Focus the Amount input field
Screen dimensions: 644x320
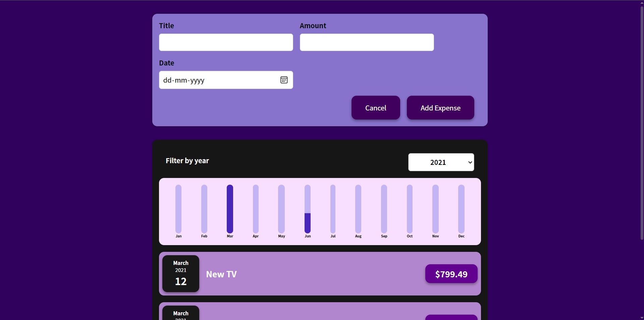pos(367,42)
